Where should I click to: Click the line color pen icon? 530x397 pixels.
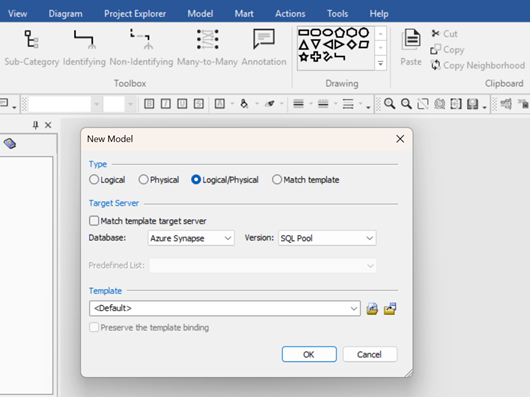tap(269, 104)
